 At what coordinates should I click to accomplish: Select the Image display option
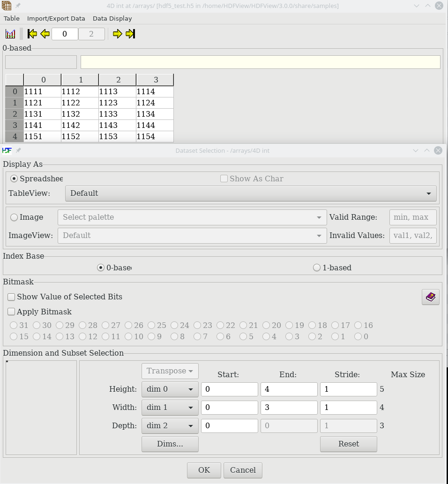27,217
